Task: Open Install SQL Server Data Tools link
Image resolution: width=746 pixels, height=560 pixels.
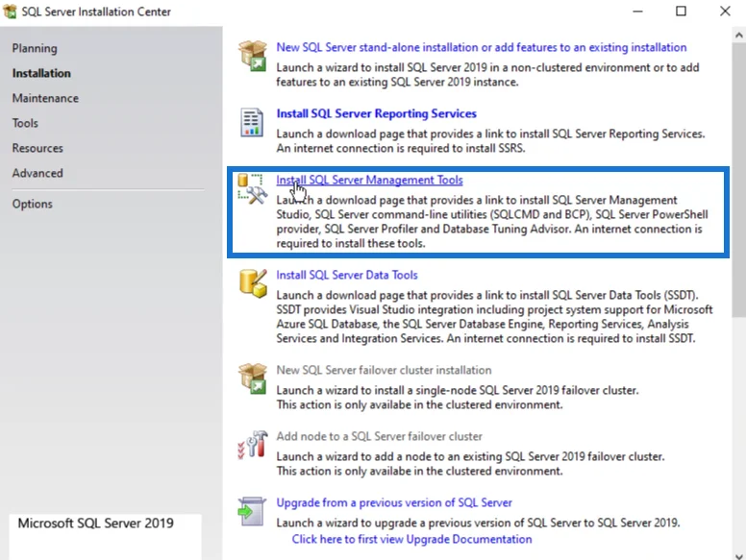Action: click(x=347, y=276)
